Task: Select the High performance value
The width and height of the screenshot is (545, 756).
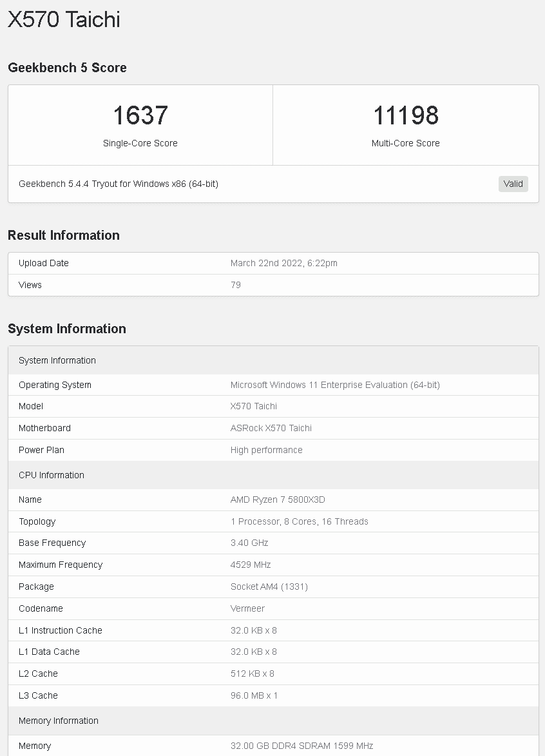Action: coord(267,450)
